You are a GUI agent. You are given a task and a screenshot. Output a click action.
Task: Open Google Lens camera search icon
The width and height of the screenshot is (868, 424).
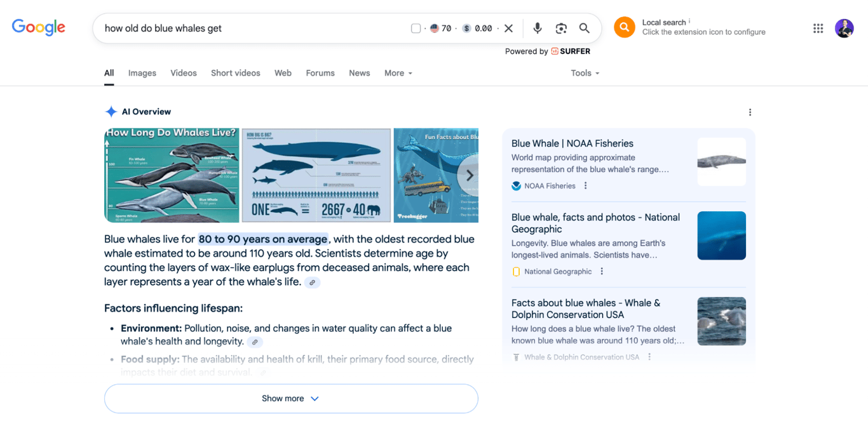tap(561, 28)
